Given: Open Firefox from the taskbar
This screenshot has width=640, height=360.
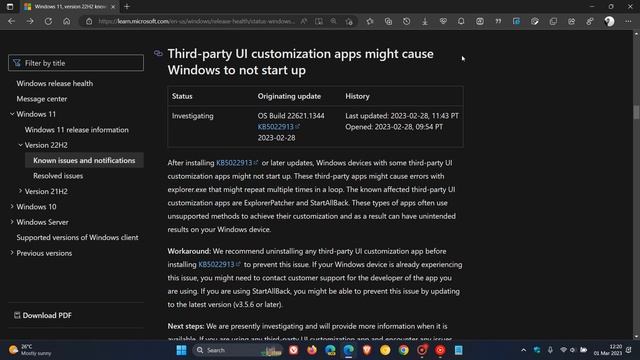Looking at the screenshot, I should [x=312, y=350].
